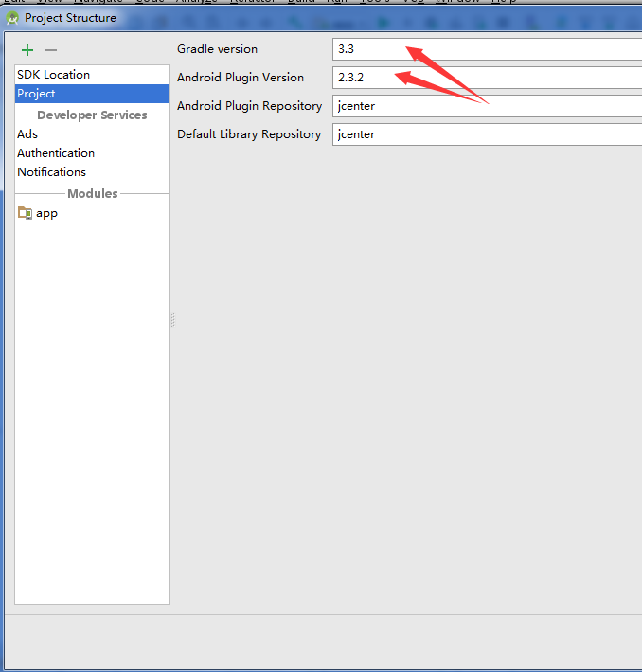Image resolution: width=642 pixels, height=672 pixels.
Task: Open Notifications developer service
Action: tap(92, 172)
